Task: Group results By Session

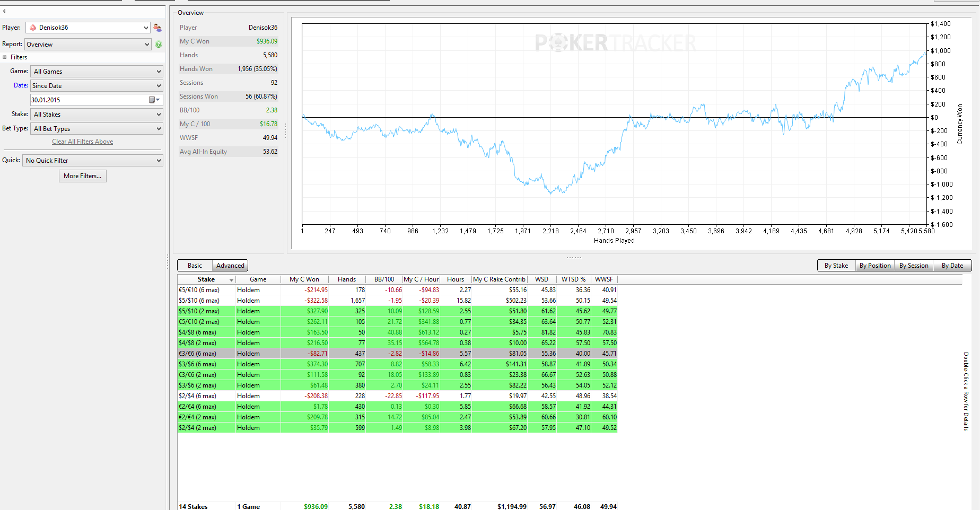Action: click(914, 266)
